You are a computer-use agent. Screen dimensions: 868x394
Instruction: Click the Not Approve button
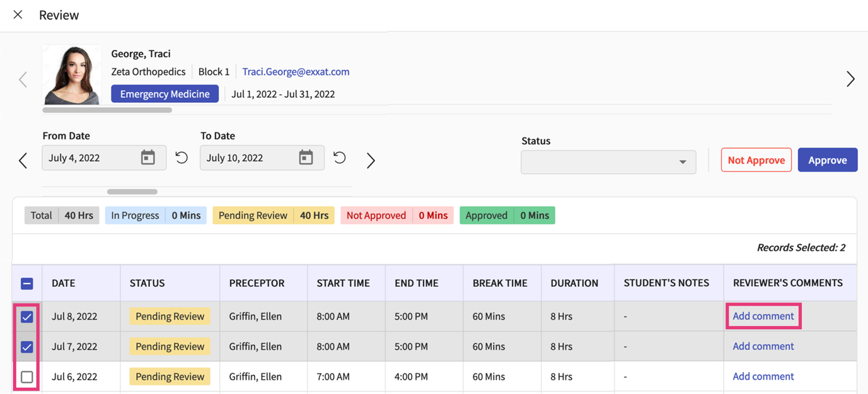pos(756,159)
